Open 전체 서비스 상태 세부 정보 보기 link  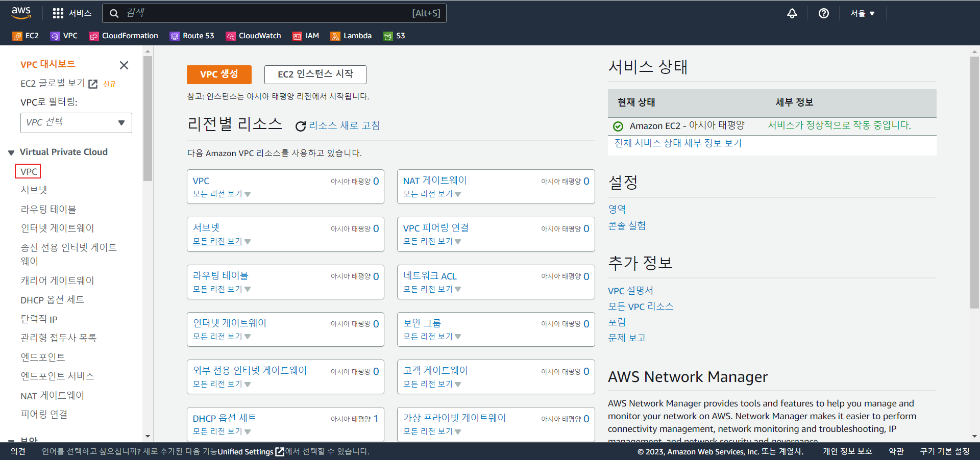[678, 143]
